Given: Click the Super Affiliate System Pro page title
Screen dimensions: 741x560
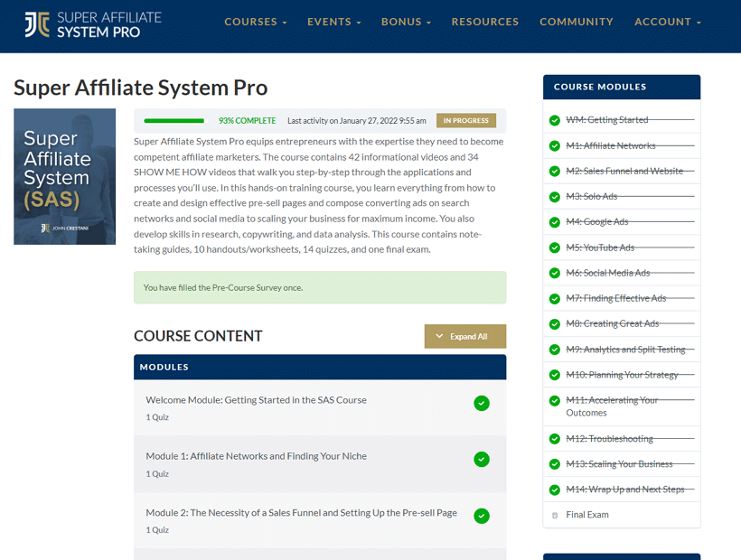Looking at the screenshot, I should point(141,88).
